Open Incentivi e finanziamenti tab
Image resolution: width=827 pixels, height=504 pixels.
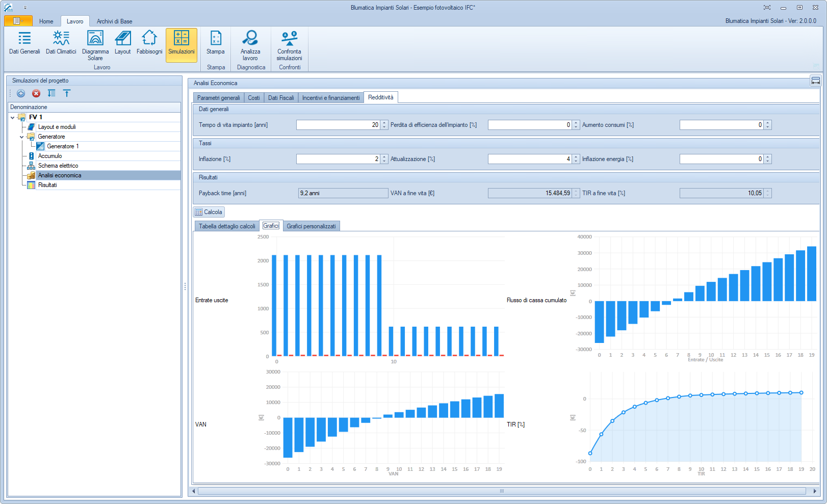(x=331, y=98)
